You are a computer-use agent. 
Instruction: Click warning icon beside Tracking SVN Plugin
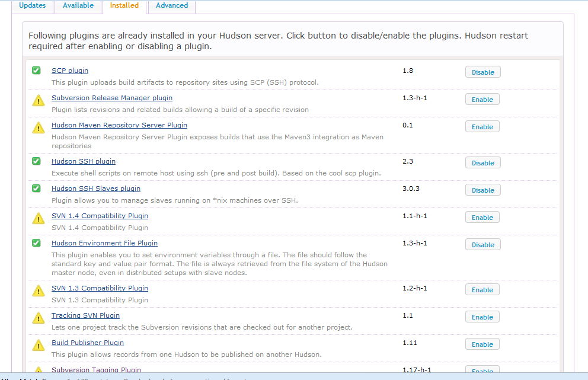(x=39, y=318)
